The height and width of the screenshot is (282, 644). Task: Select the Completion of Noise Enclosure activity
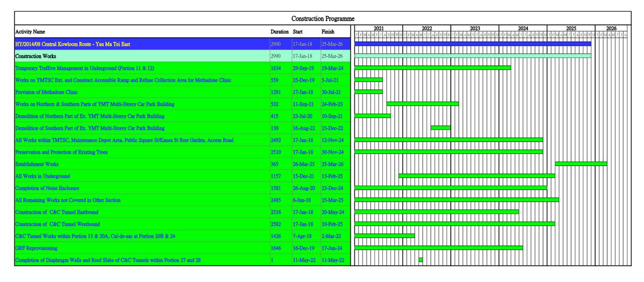point(47,188)
